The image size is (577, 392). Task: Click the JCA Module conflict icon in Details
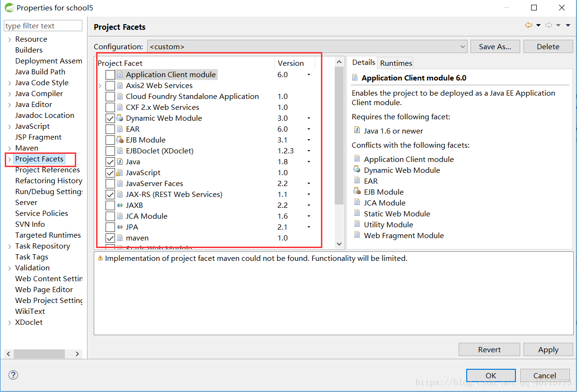click(357, 203)
